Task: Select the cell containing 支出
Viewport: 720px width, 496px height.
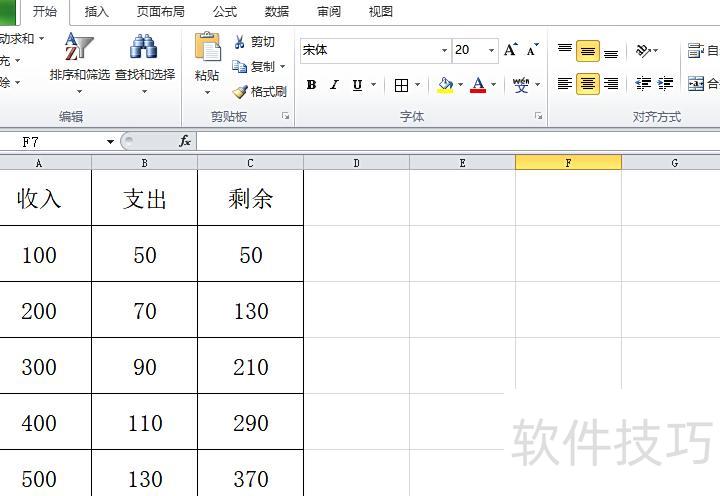Action: coord(145,198)
